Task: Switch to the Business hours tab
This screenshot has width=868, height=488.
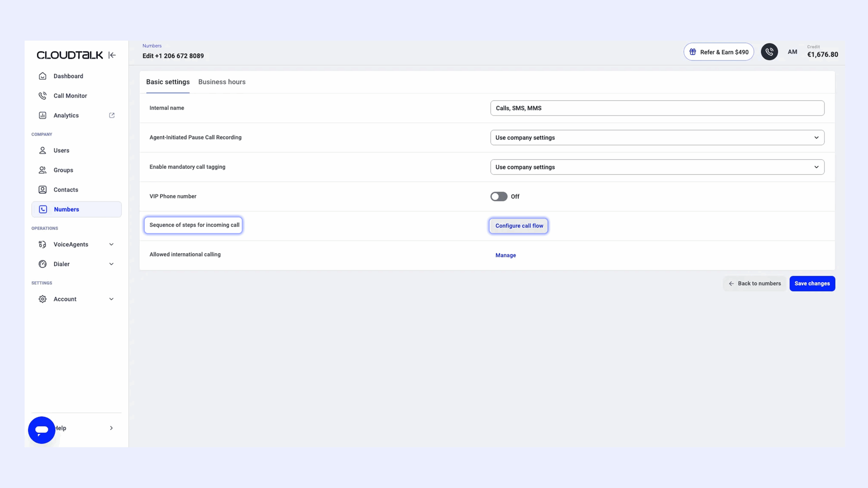Action: tap(222, 82)
